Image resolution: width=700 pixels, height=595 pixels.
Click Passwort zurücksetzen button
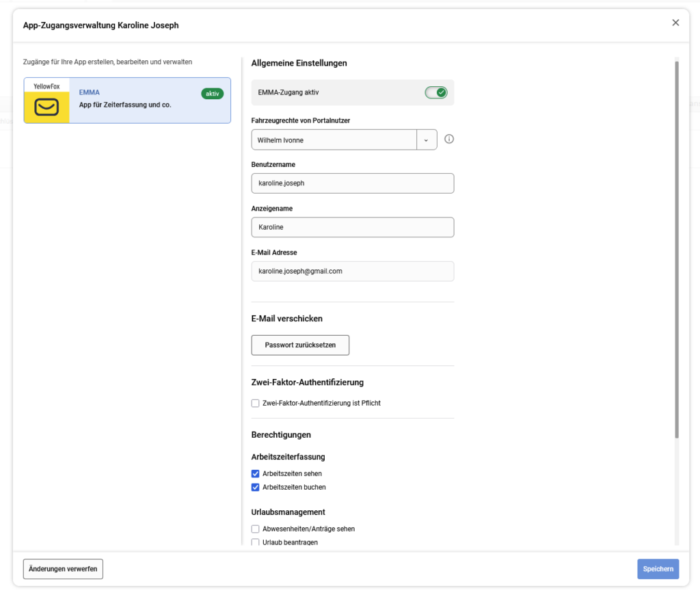[x=300, y=345]
